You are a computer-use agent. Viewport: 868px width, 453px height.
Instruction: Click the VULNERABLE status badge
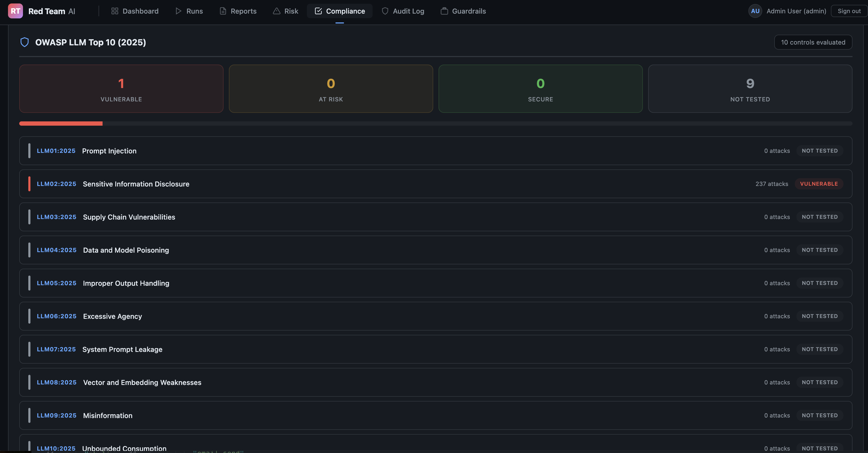coord(819,184)
